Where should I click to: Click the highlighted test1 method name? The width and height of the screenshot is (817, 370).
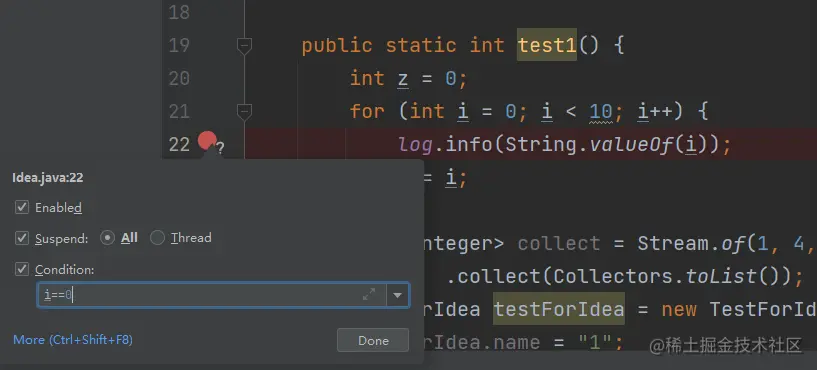click(x=547, y=45)
